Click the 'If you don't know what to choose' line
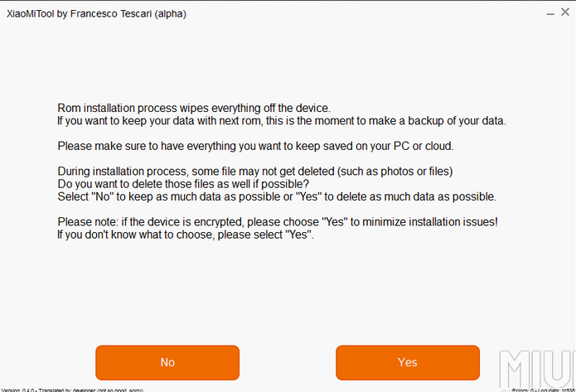 click(x=186, y=235)
